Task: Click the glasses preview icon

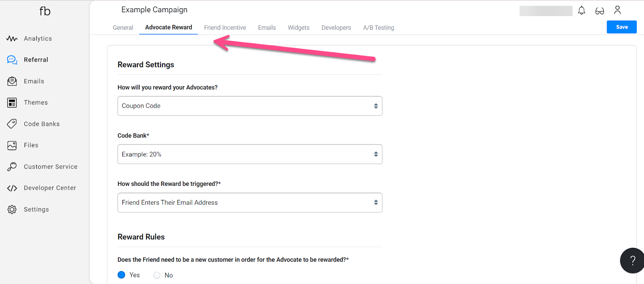Action: click(x=600, y=11)
